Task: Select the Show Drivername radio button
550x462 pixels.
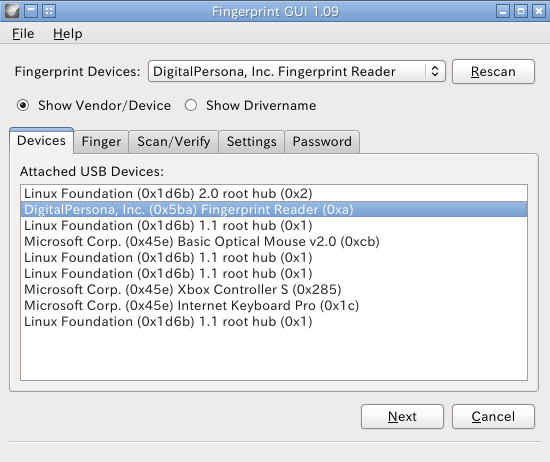Action: coord(191,105)
